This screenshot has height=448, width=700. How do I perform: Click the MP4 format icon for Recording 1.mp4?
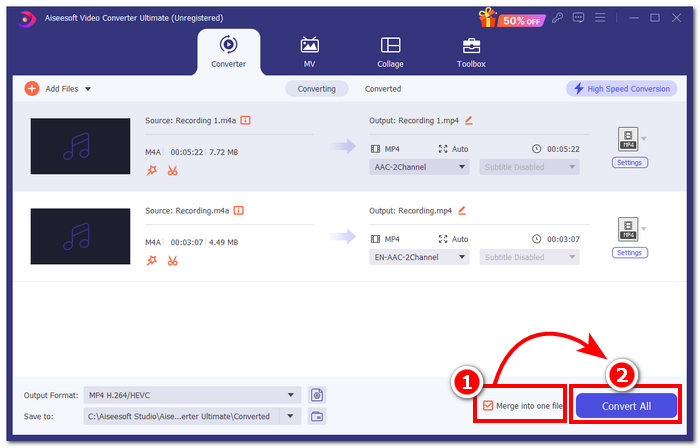[x=628, y=139]
